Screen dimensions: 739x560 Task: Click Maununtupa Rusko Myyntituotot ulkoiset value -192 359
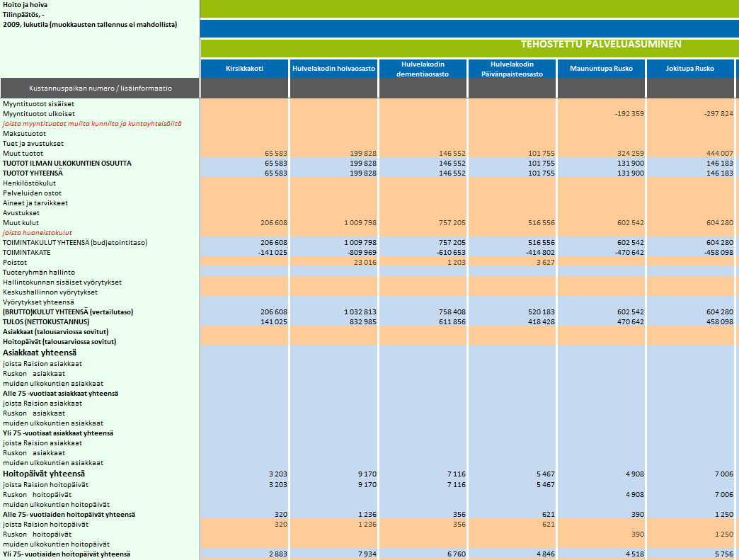629,113
